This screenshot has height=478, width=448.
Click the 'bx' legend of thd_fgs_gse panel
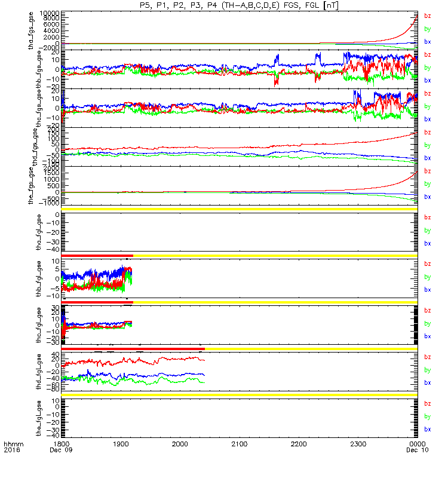click(428, 158)
